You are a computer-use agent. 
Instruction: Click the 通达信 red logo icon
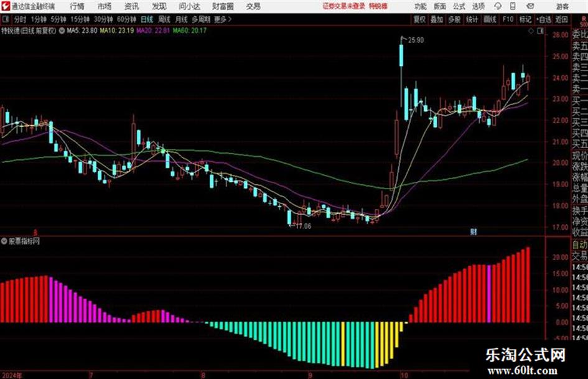click(5, 6)
